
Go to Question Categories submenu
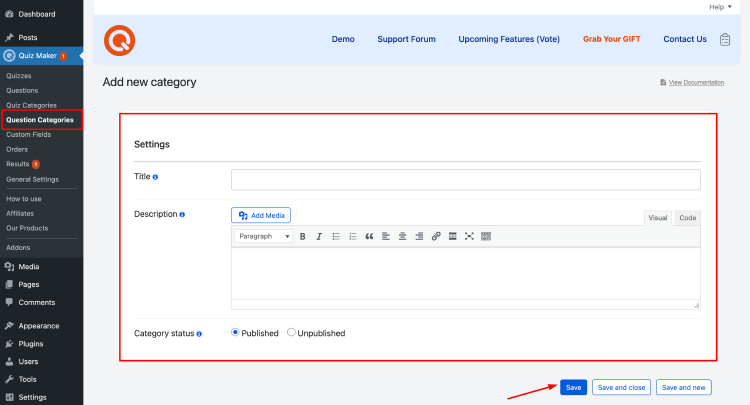click(x=40, y=120)
